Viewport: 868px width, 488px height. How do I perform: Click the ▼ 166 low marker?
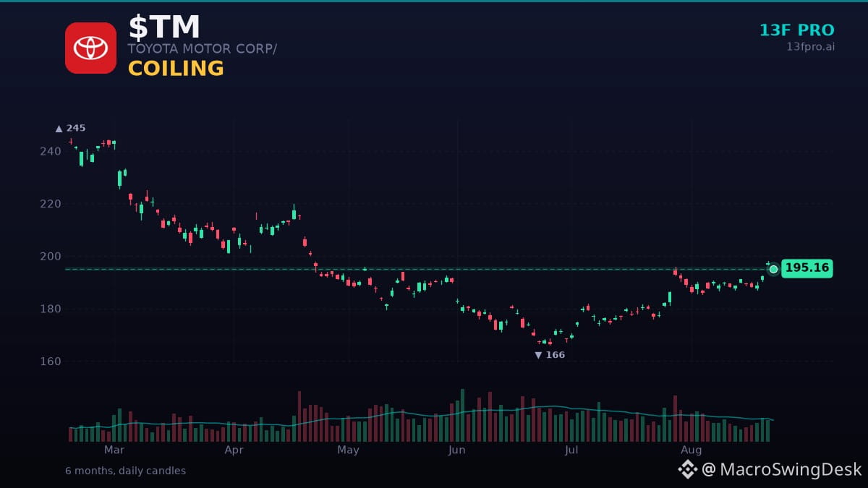click(x=550, y=355)
